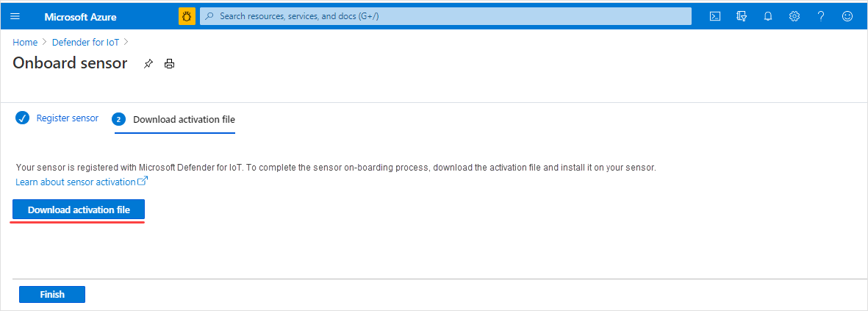This screenshot has height=311, width=868.
Task: Click the Microsoft Azure logo text
Action: pos(80,17)
